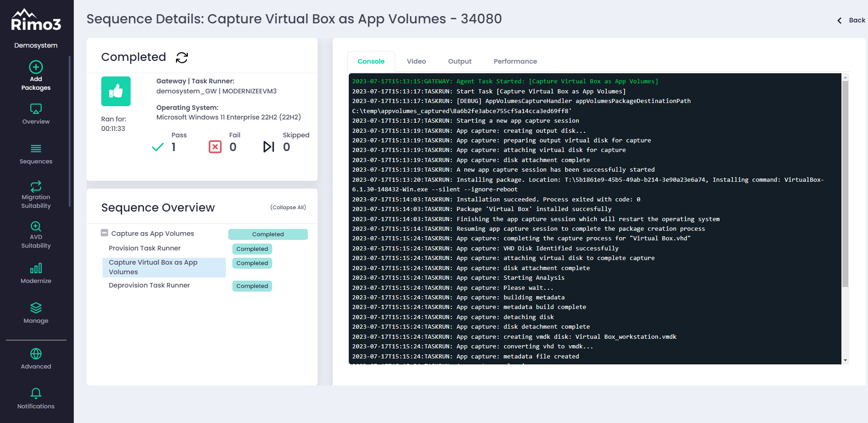
Task: Go to Overview in sidebar
Action: point(36,114)
